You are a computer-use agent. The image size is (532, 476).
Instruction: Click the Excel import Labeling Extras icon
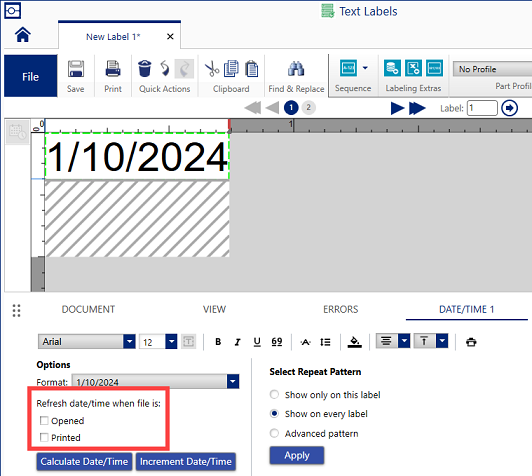[413, 68]
